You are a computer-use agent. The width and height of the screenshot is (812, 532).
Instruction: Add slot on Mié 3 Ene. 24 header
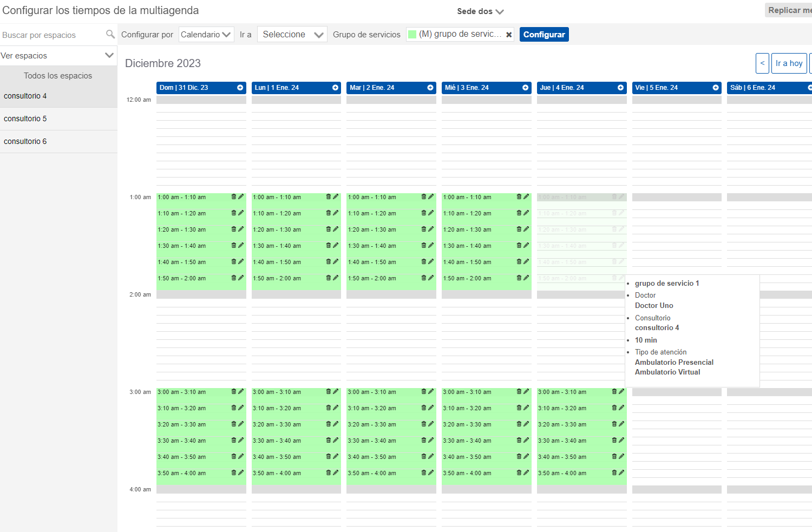click(525, 88)
